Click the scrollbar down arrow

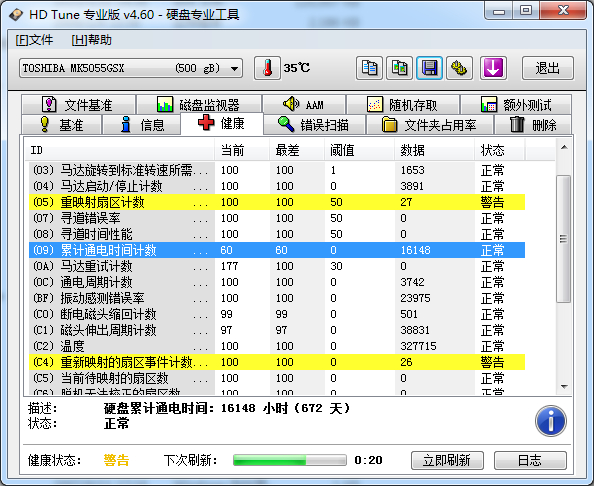pyautogui.click(x=564, y=387)
